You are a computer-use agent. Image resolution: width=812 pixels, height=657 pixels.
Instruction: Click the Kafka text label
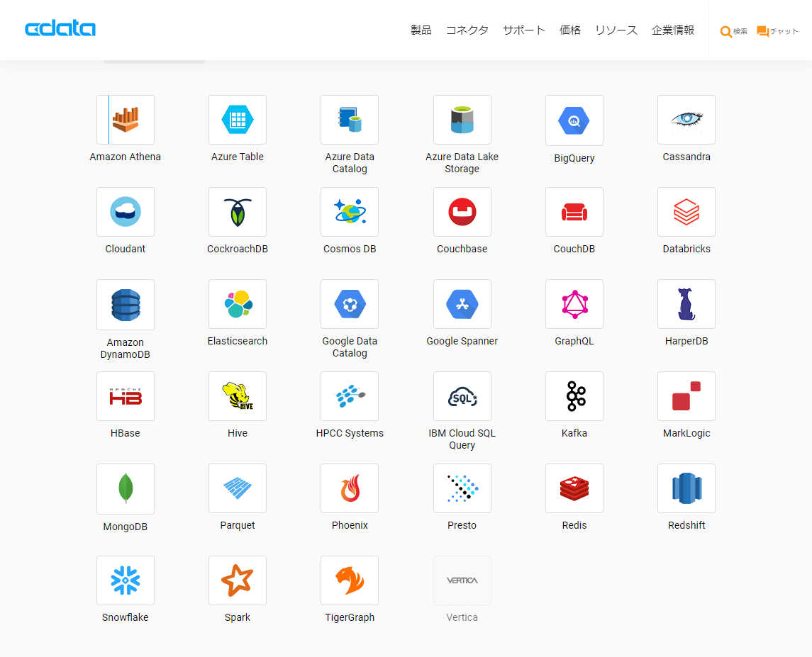point(574,433)
